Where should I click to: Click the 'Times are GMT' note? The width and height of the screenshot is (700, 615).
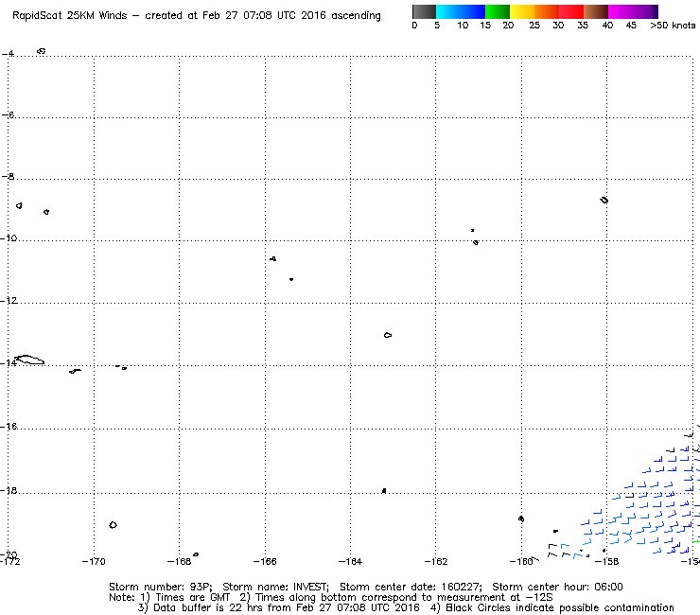[x=192, y=597]
